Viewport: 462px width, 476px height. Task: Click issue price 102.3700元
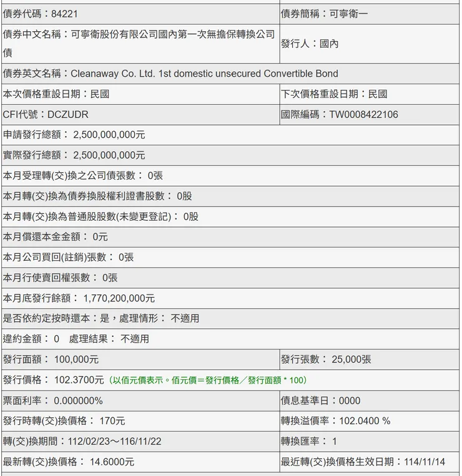pos(79,380)
